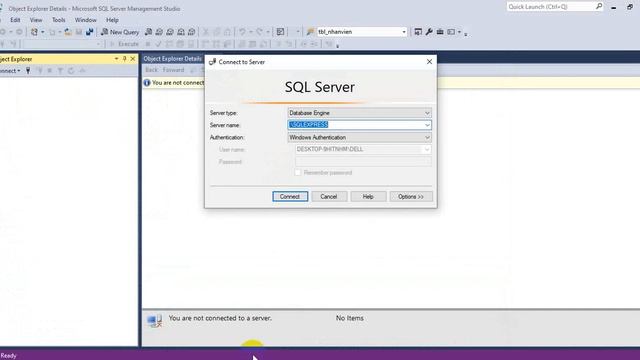Open the Tools menu
This screenshot has height=360, width=640.
[x=58, y=20]
